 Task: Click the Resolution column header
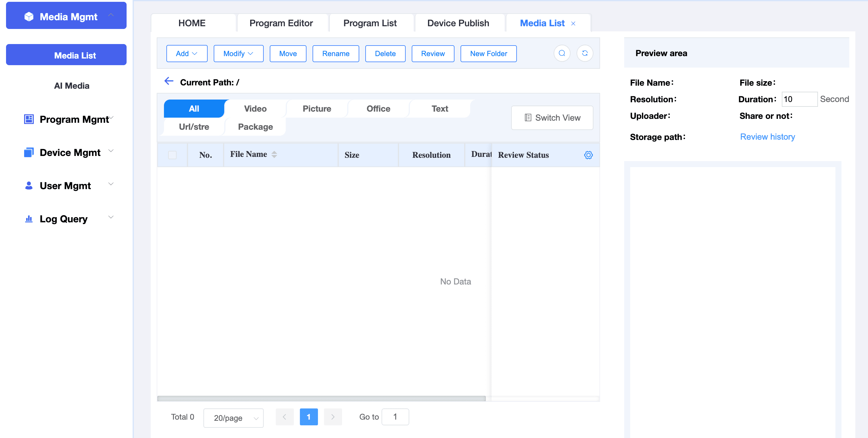tap(431, 155)
